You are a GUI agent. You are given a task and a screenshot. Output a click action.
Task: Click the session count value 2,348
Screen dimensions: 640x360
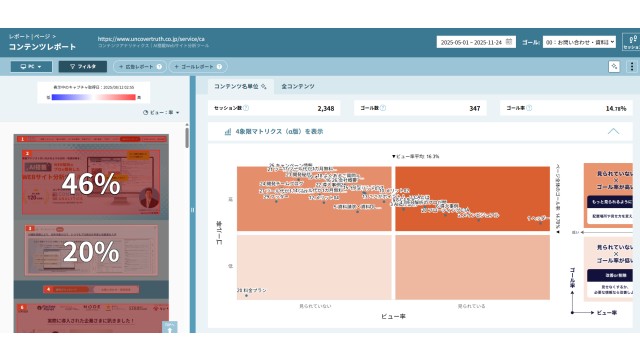point(326,109)
